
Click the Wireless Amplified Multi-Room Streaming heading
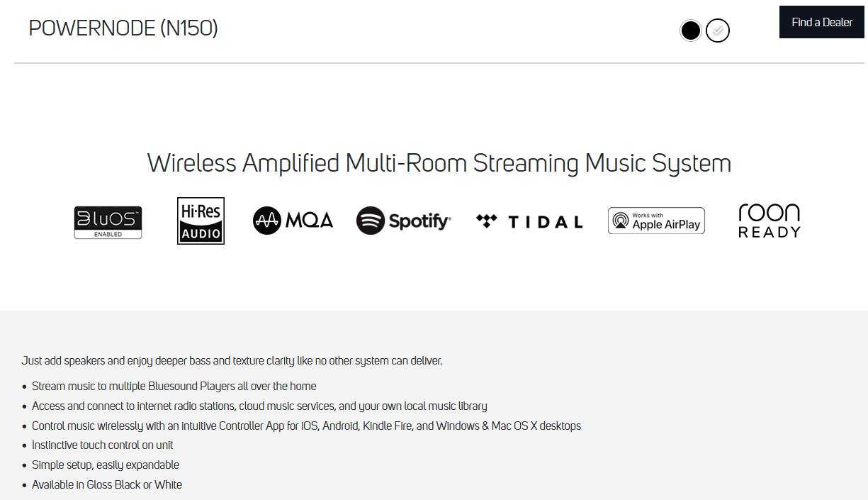(439, 163)
